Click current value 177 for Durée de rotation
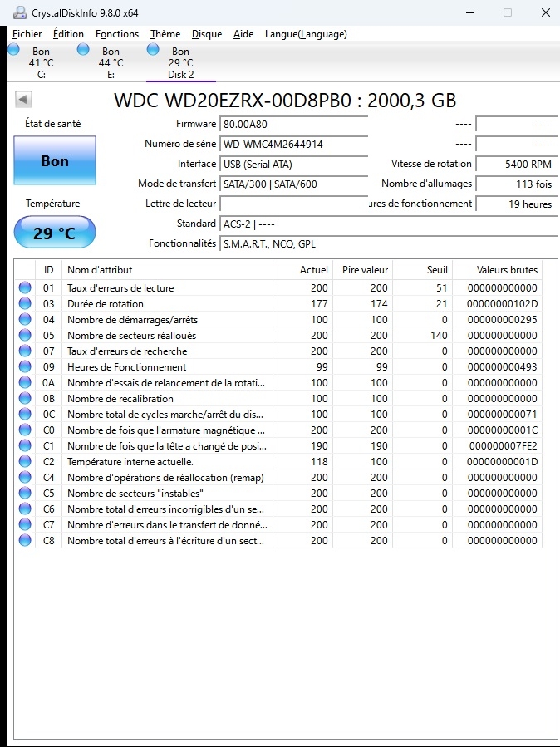Screen dimensions: 560x747 (319, 303)
